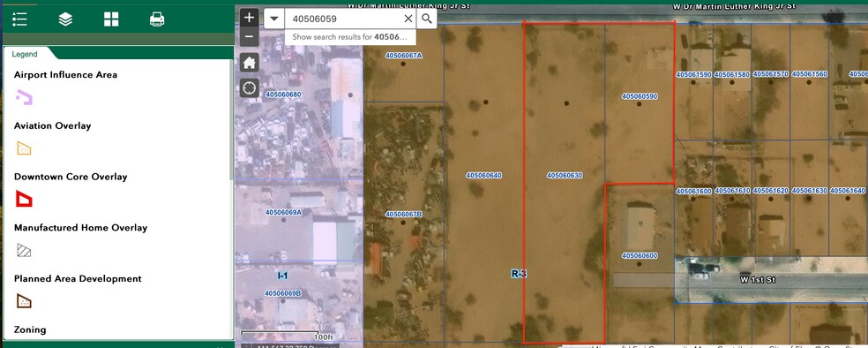Click the W 1st St street label
Image resolution: width=868 pixels, height=348 pixels.
pyautogui.click(x=758, y=280)
